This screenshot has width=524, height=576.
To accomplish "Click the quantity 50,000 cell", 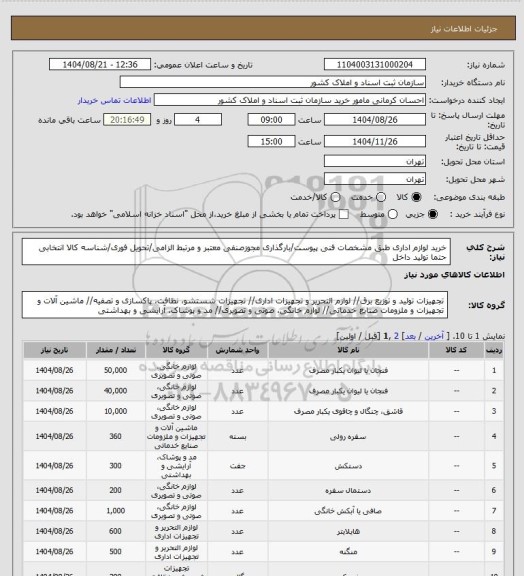I will click(115, 370).
